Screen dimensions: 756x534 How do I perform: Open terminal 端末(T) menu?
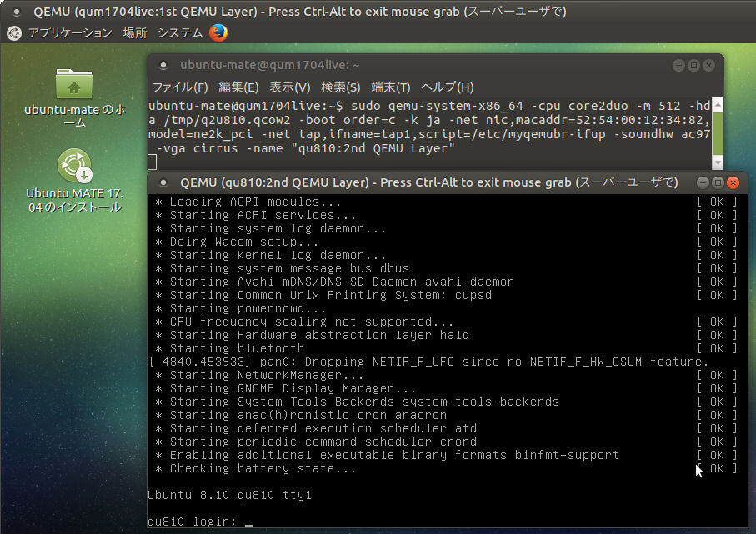pos(391,87)
